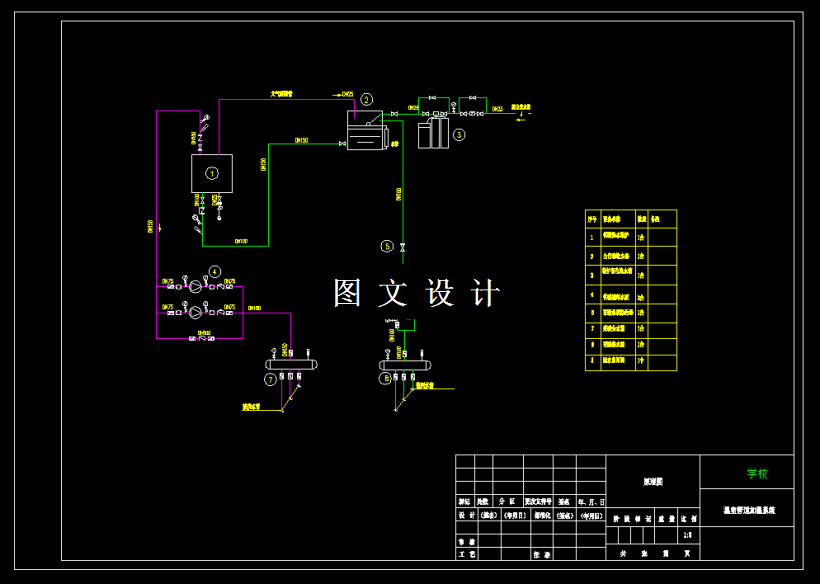Click the right header vessel on green piping
Image resolution: width=820 pixels, height=584 pixels.
405,365
